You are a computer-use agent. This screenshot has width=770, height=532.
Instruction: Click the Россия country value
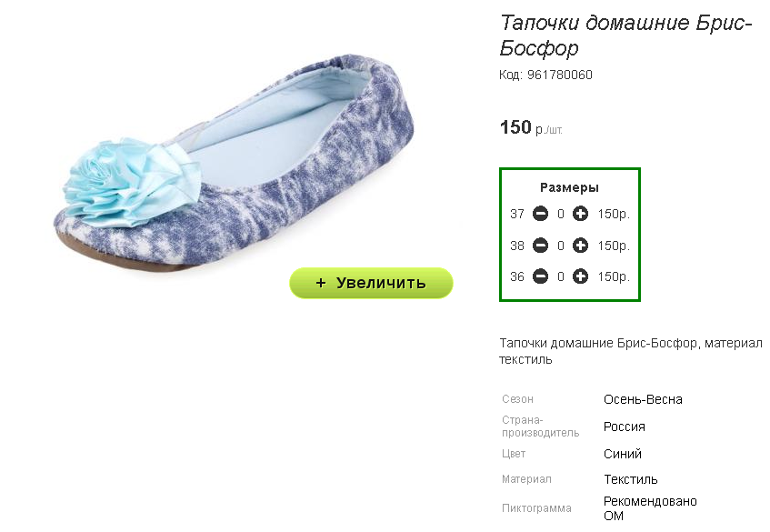pyautogui.click(x=625, y=427)
